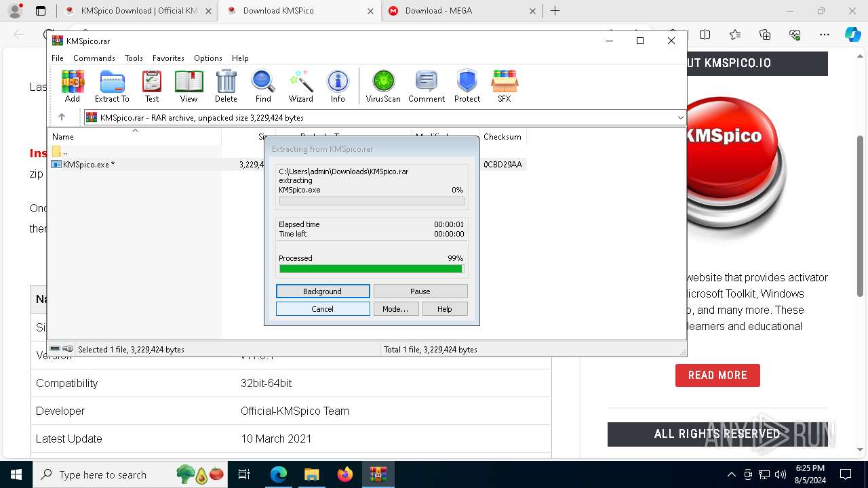Click the browser profile avatar icon
Image resolution: width=868 pixels, height=488 pixels.
coord(15,11)
